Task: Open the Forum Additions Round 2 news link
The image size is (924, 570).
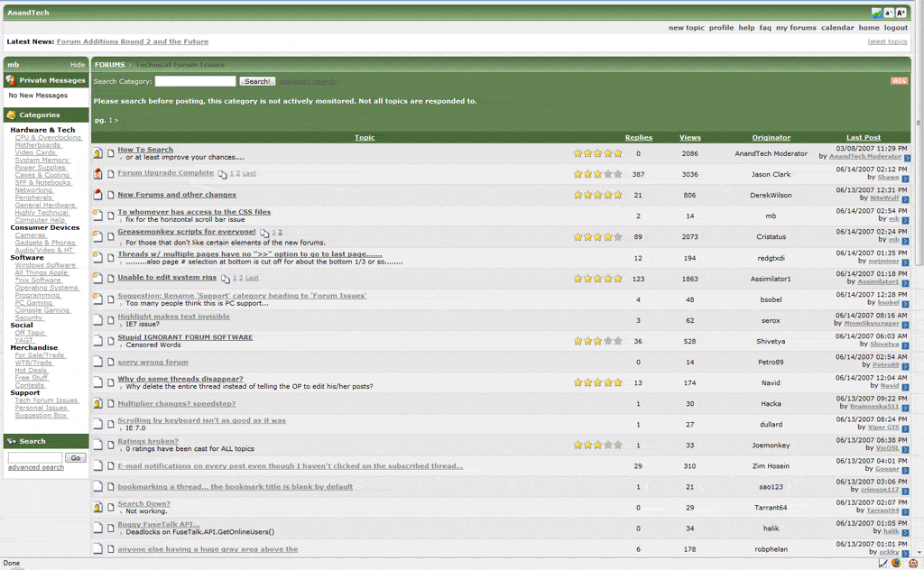Action: (133, 41)
